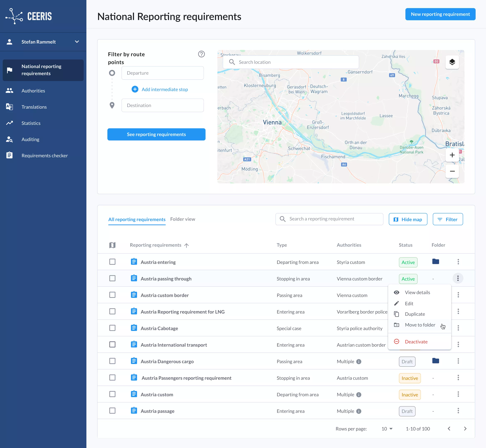Switch to the Folder view tab
Image resolution: width=486 pixels, height=448 pixels.
(182, 219)
